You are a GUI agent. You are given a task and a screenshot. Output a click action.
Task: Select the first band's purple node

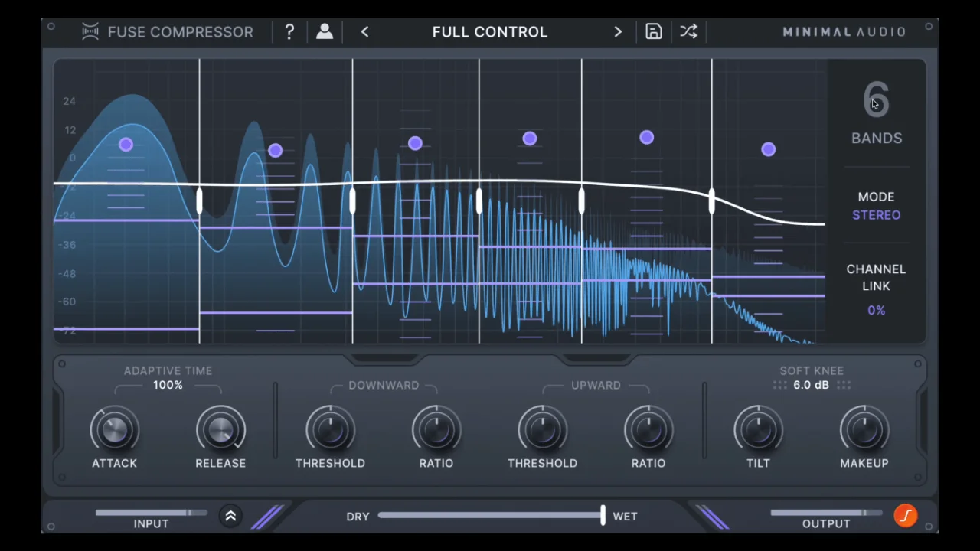tap(126, 145)
